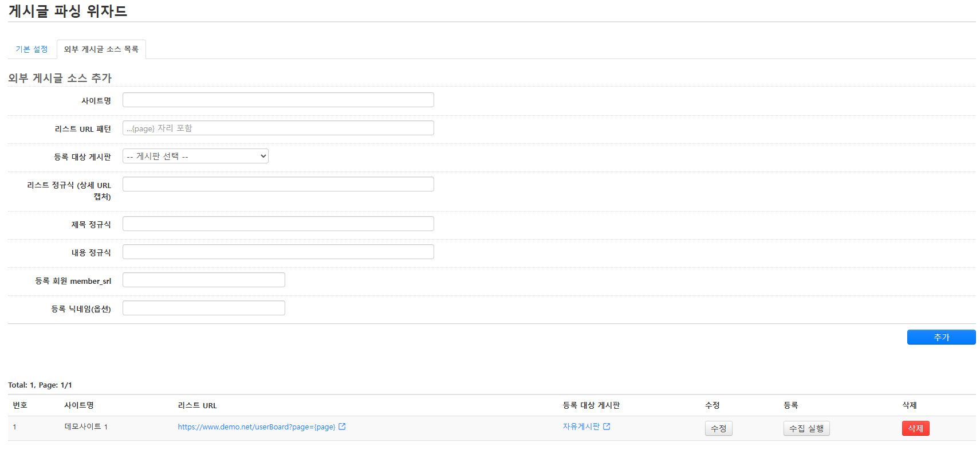Click the 등록 회원 member_srl field

(203, 280)
